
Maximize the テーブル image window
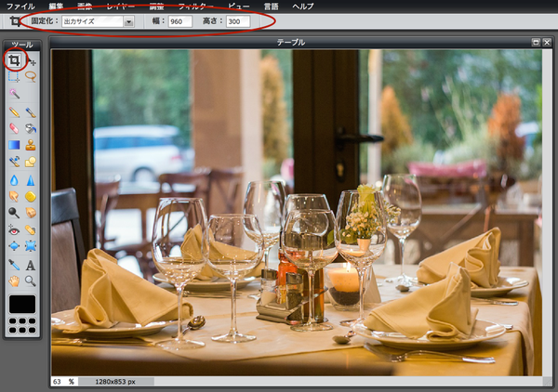tap(536, 43)
